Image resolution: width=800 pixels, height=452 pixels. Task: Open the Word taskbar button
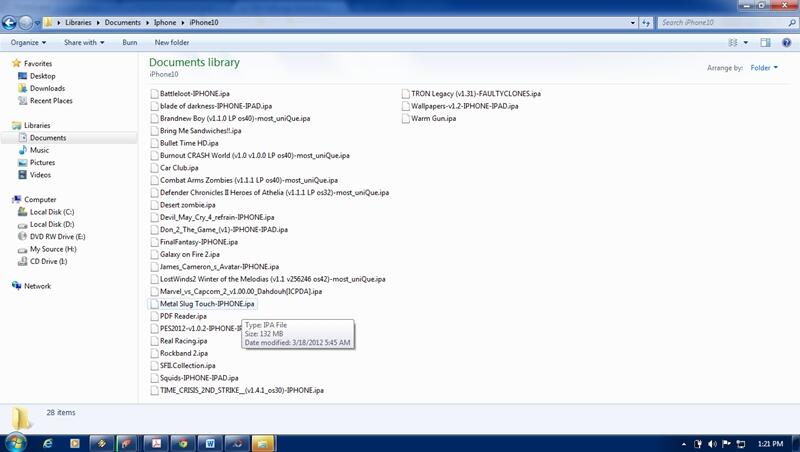[210, 443]
